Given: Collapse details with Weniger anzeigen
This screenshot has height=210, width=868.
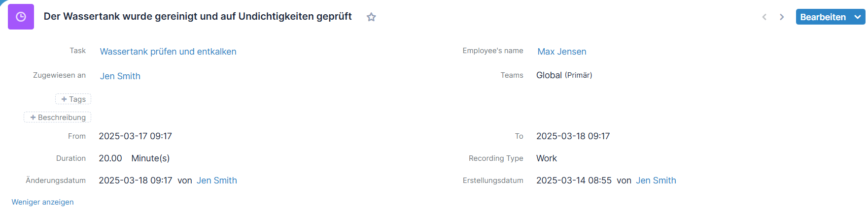Looking at the screenshot, I should [x=43, y=202].
